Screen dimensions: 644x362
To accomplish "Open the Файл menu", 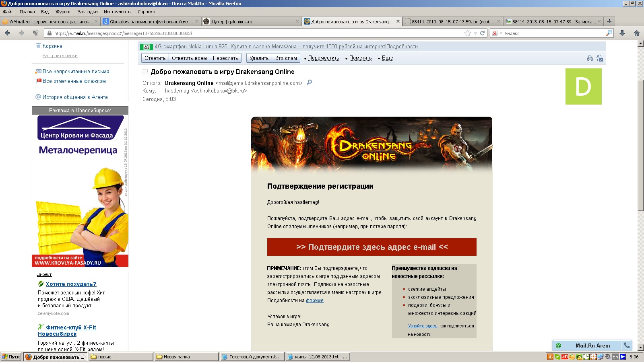I will (8, 12).
